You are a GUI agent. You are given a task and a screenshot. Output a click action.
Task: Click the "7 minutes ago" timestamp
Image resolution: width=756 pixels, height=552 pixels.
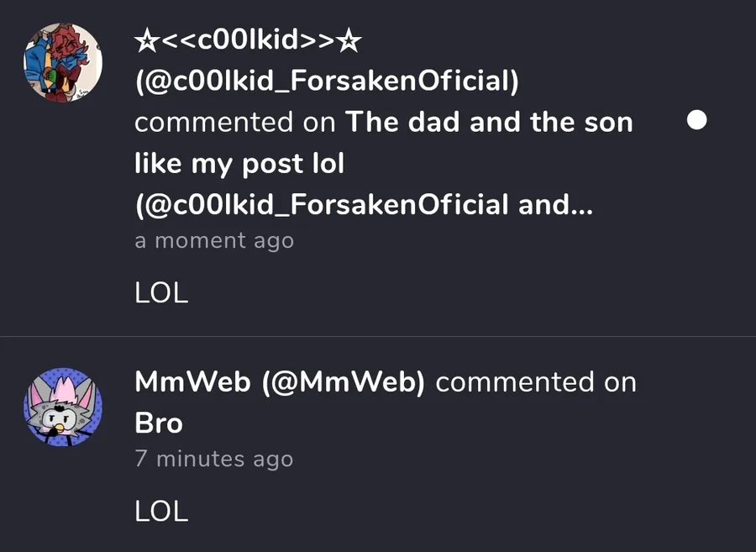214,459
